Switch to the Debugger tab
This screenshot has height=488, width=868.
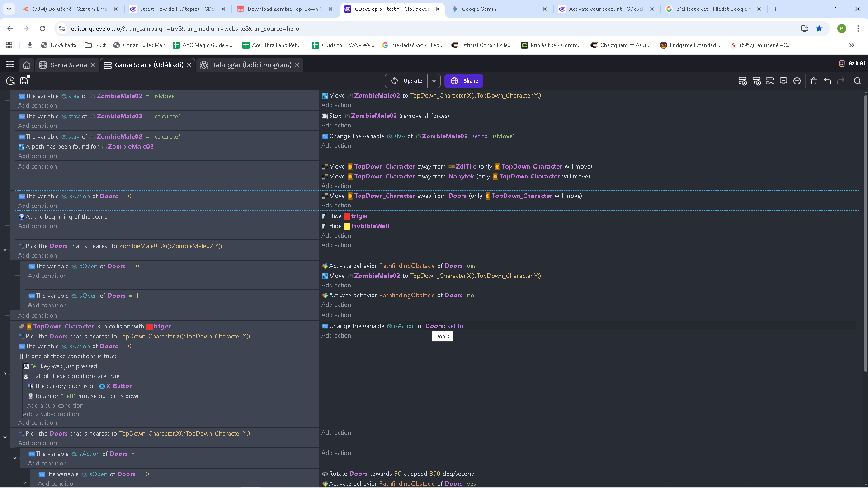(250, 65)
